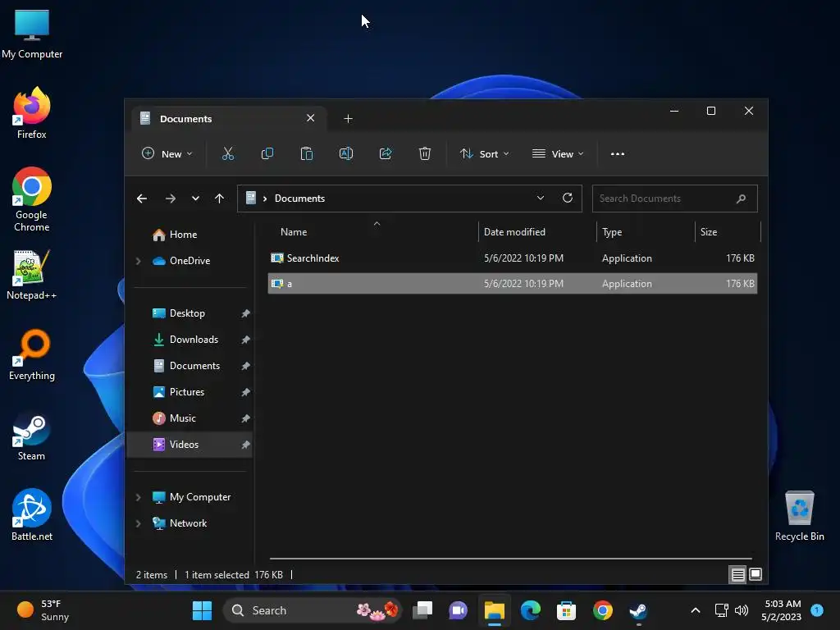Show hidden system tray icons
Viewport: 840px width, 630px height.
pyautogui.click(x=696, y=610)
